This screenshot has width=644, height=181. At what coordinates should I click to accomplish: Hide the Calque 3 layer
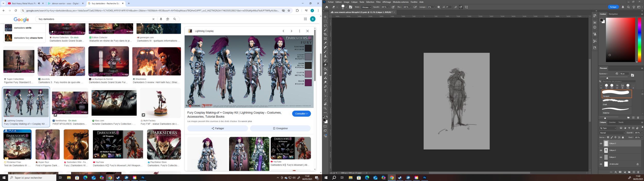coord(601,144)
